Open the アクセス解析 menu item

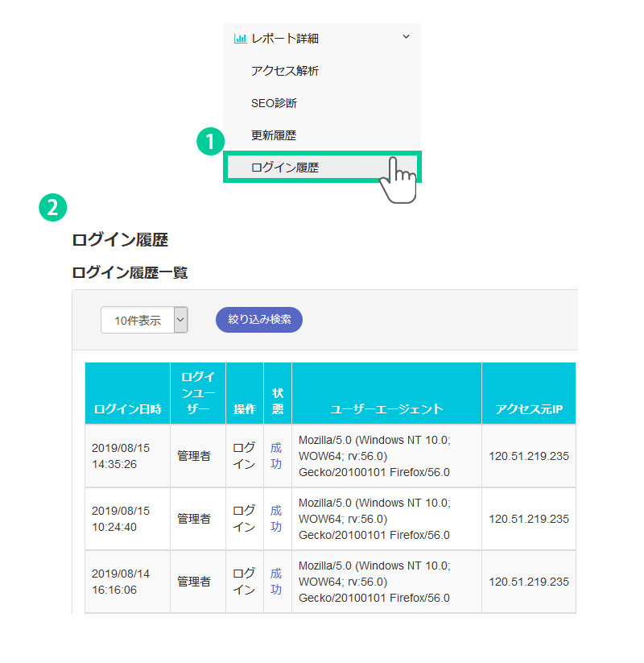tap(284, 71)
